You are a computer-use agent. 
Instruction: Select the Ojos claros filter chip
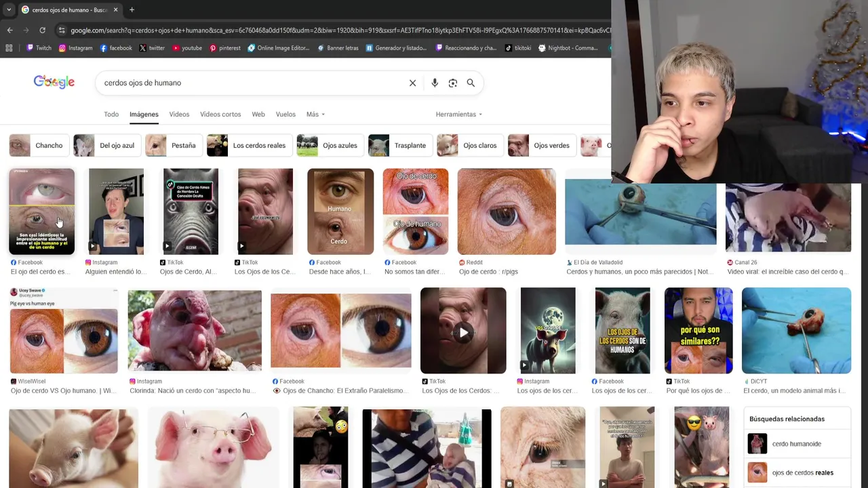coord(469,145)
